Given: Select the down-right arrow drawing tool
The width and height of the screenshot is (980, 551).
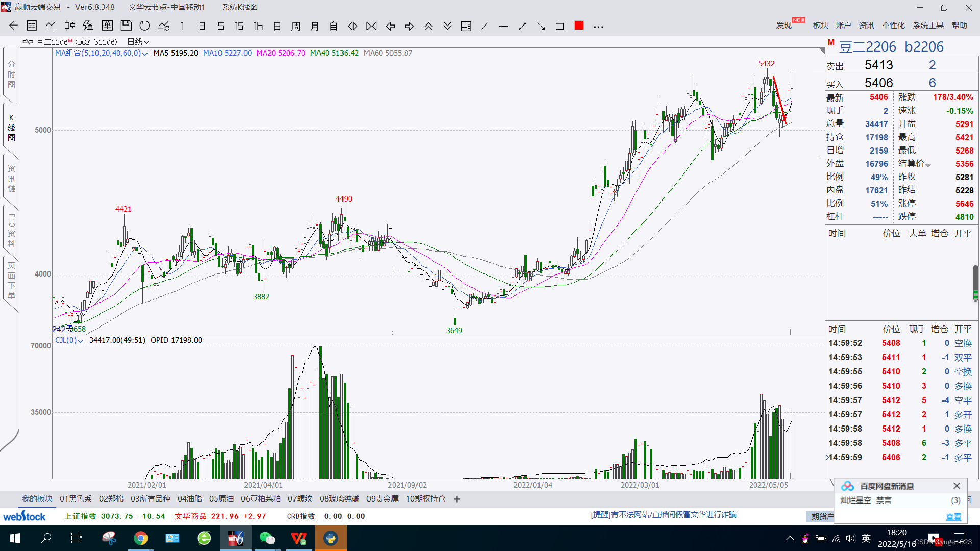Looking at the screenshot, I should [x=541, y=26].
